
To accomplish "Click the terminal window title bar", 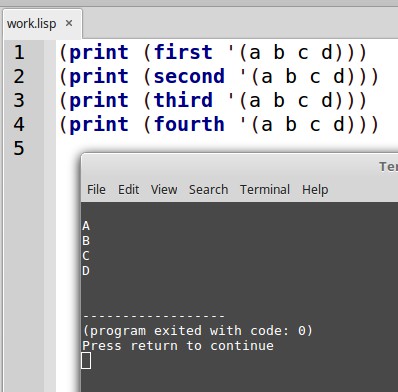I will tap(239, 167).
